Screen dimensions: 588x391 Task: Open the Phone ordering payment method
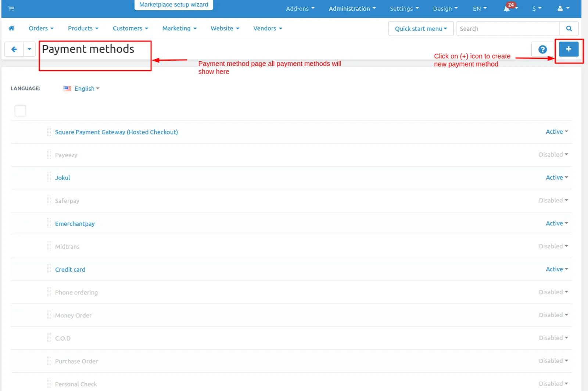coord(76,293)
